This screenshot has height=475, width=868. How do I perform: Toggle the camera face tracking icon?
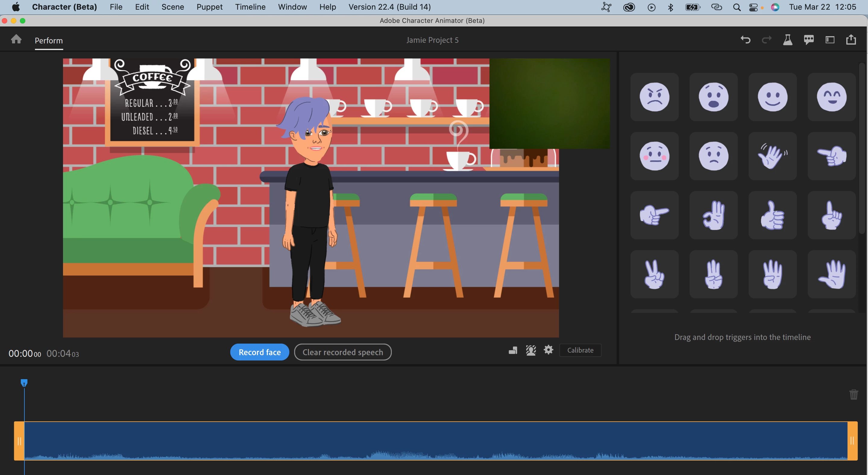(x=531, y=350)
